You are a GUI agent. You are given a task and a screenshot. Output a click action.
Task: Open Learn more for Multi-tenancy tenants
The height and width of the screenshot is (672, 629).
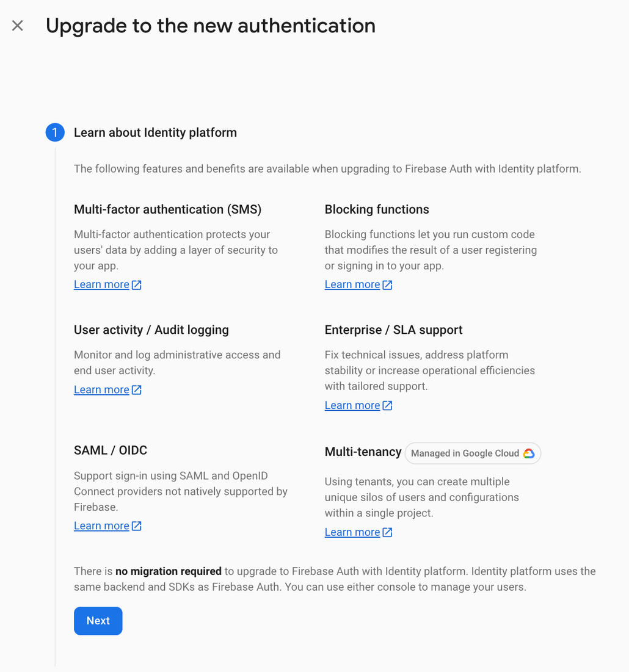[x=352, y=532]
